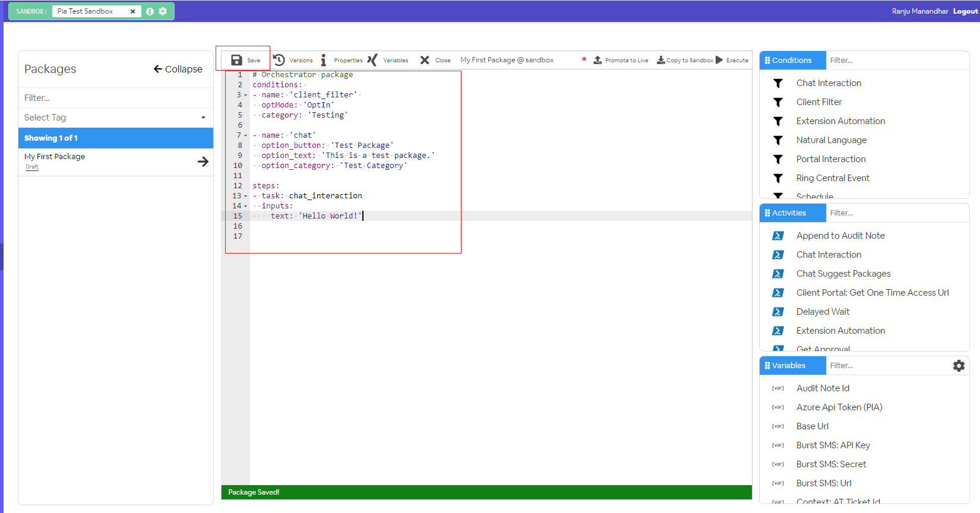
Task: Click activity icon beside Delayed Wait
Action: point(777,312)
